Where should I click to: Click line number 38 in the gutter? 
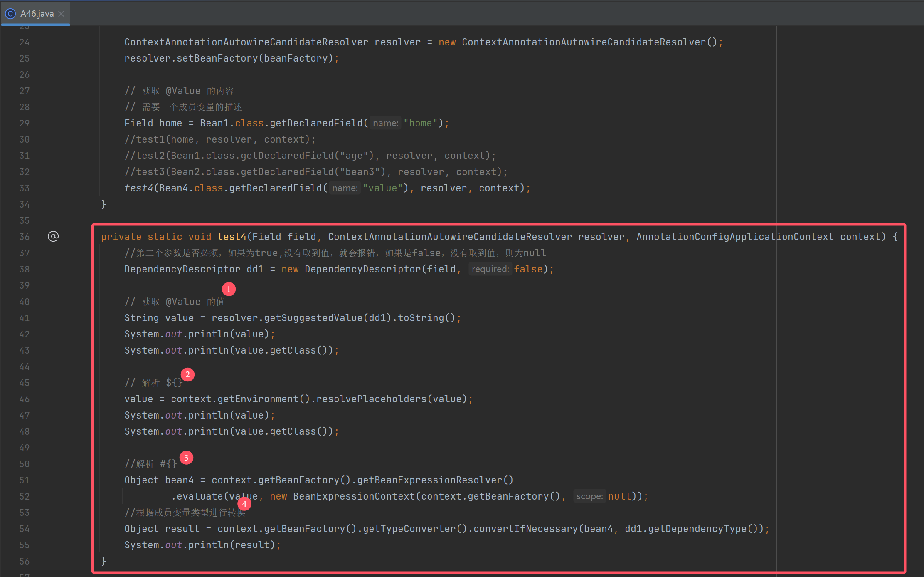[25, 269]
